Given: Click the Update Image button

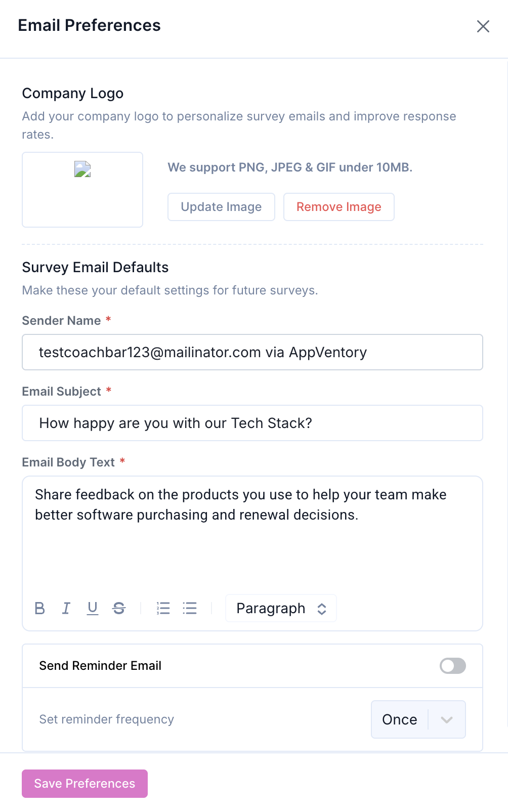Looking at the screenshot, I should (x=221, y=207).
